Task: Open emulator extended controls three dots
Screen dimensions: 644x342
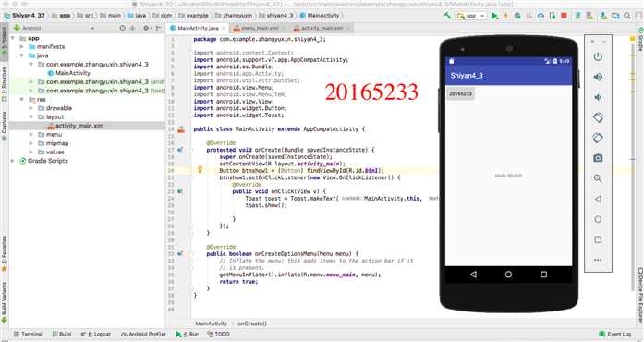Action: (598, 260)
